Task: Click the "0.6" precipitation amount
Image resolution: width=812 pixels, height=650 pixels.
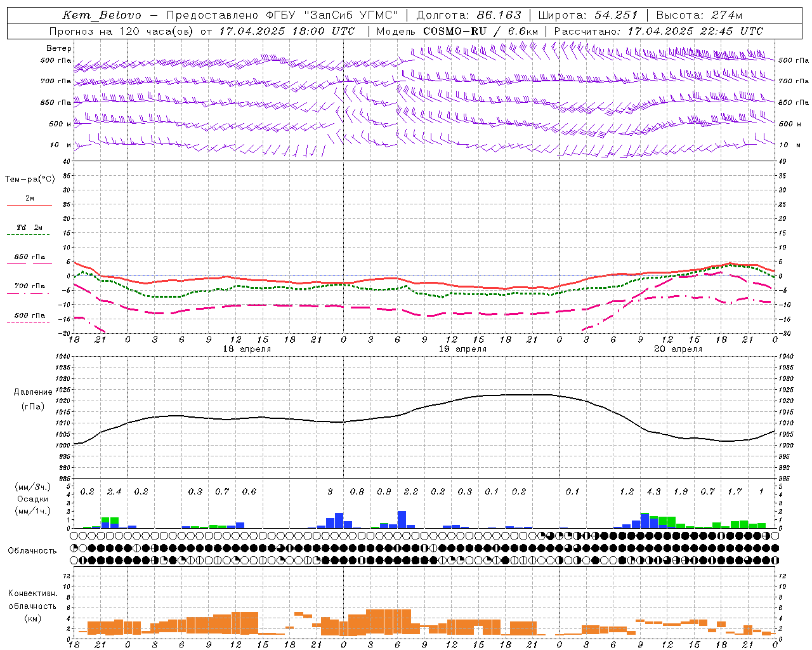Action: coord(249,492)
